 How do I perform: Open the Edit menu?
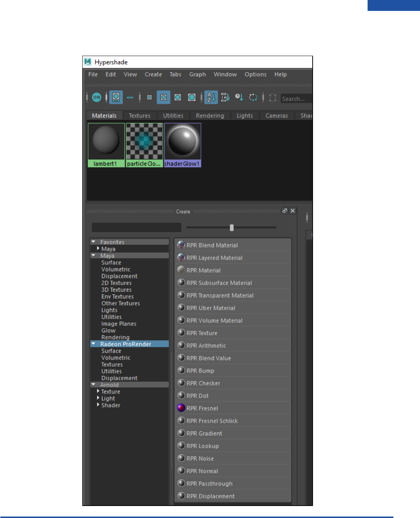(x=111, y=74)
